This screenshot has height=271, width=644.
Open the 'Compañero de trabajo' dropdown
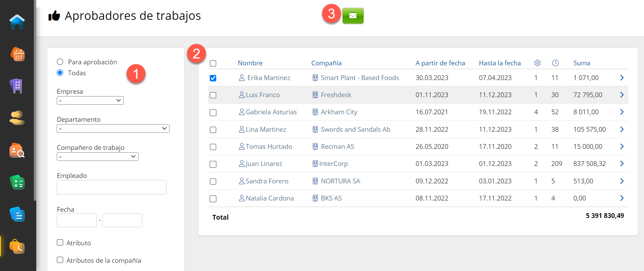point(97,157)
